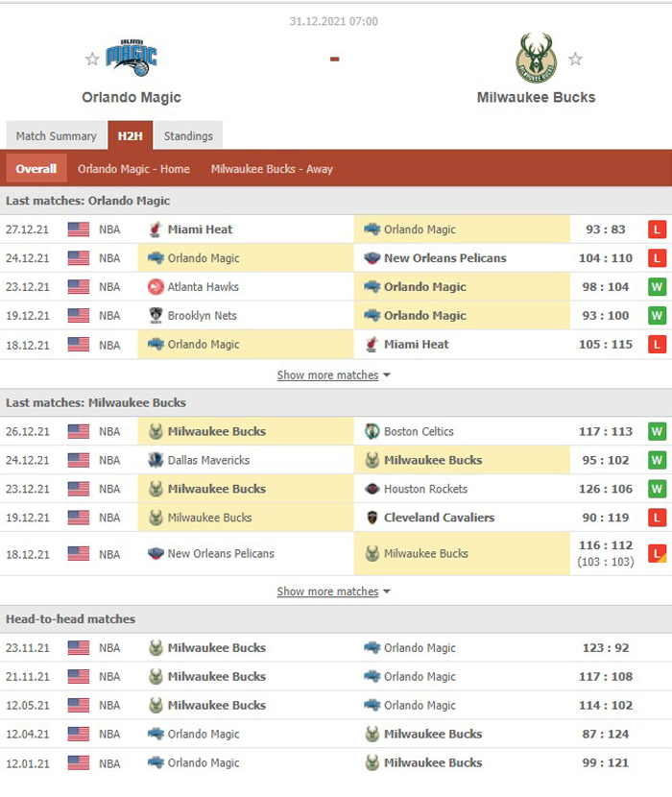Open the 126 : 106 Rockets match score
The image size is (672, 797).
click(x=606, y=489)
